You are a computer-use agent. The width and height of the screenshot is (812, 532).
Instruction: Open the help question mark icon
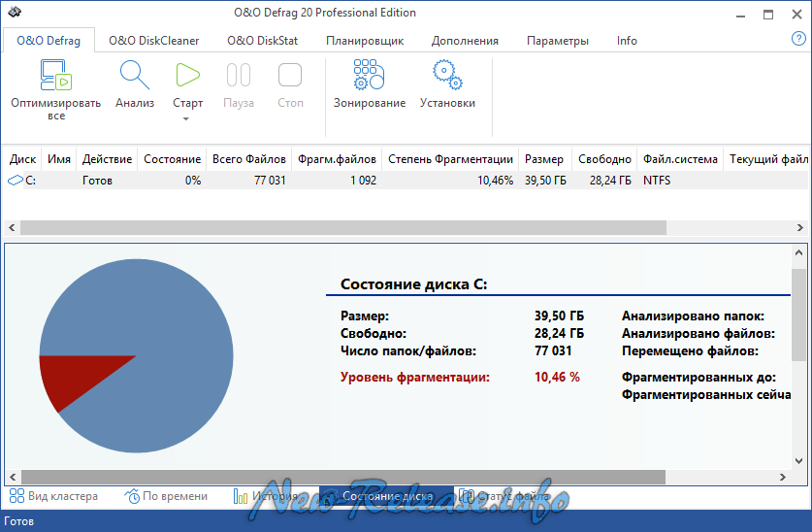point(798,38)
